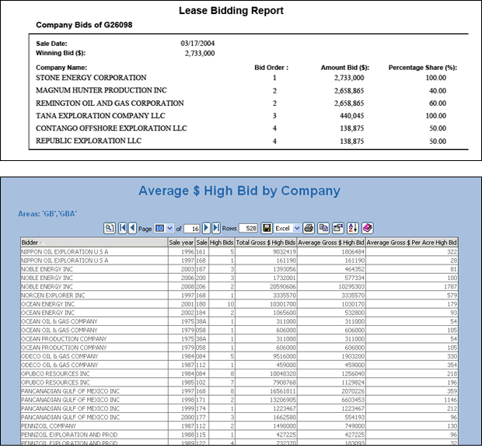
Task: Click OCEAN PRODUCTION COMPANY 1979 row
Action: tap(239, 348)
